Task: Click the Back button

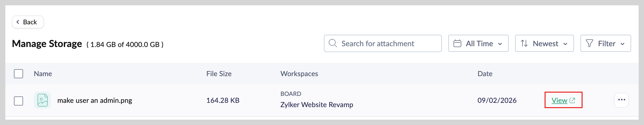Action: click(x=28, y=22)
